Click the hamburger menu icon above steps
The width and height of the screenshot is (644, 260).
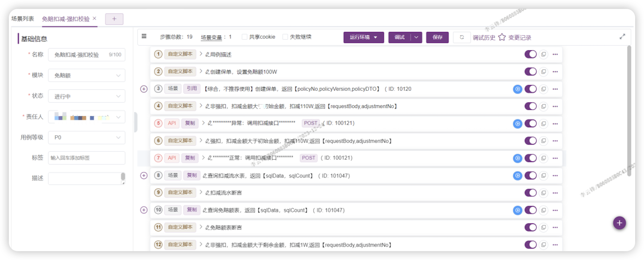[x=144, y=36]
